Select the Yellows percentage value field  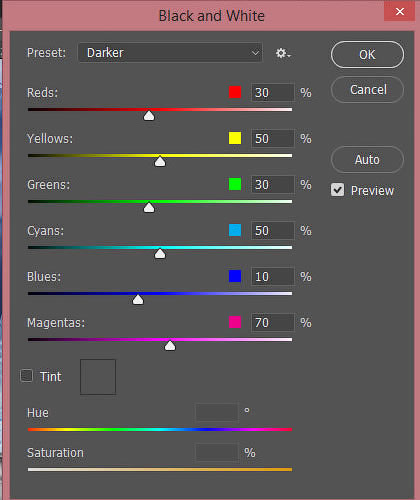(x=273, y=138)
